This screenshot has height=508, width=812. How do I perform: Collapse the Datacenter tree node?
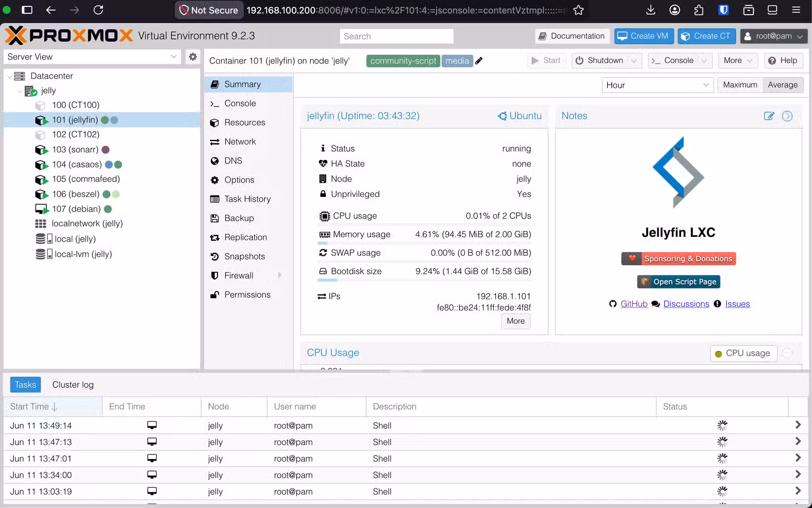coord(10,76)
